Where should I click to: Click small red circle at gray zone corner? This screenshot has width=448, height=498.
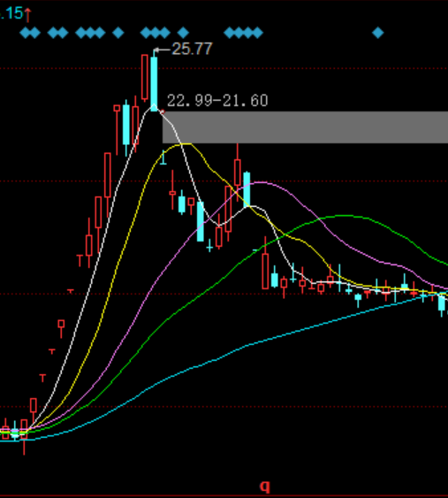coord(163,112)
